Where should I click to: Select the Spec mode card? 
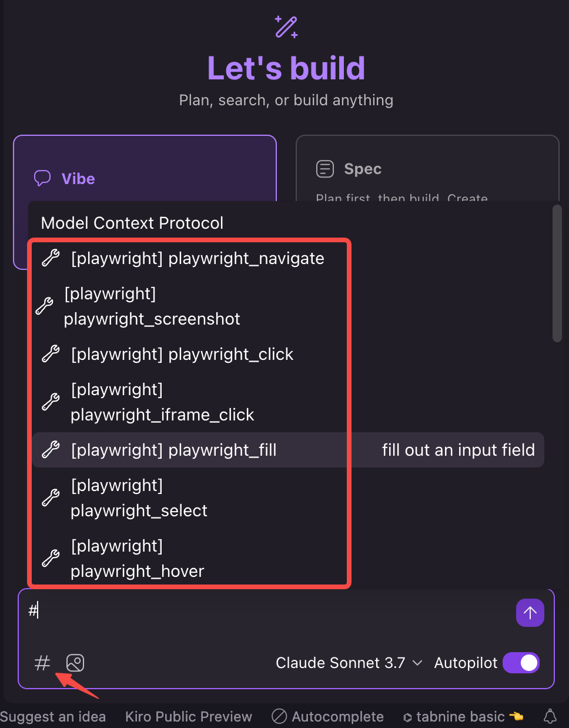click(x=427, y=169)
